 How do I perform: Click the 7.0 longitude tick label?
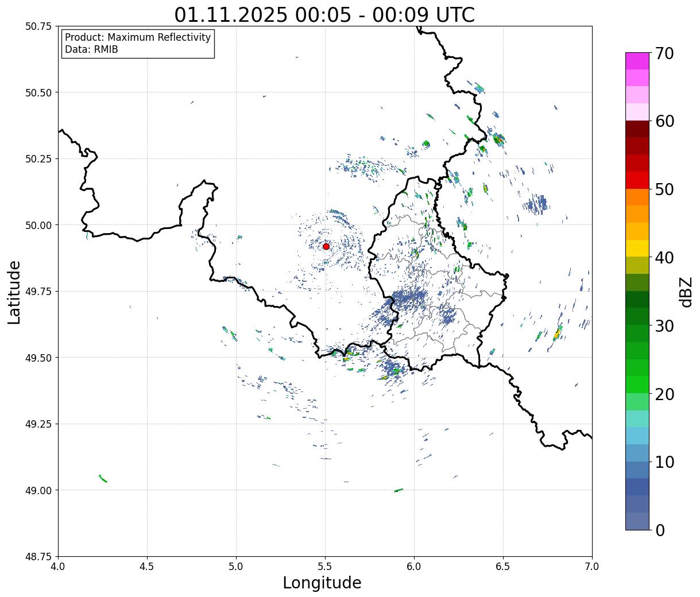click(x=592, y=567)
